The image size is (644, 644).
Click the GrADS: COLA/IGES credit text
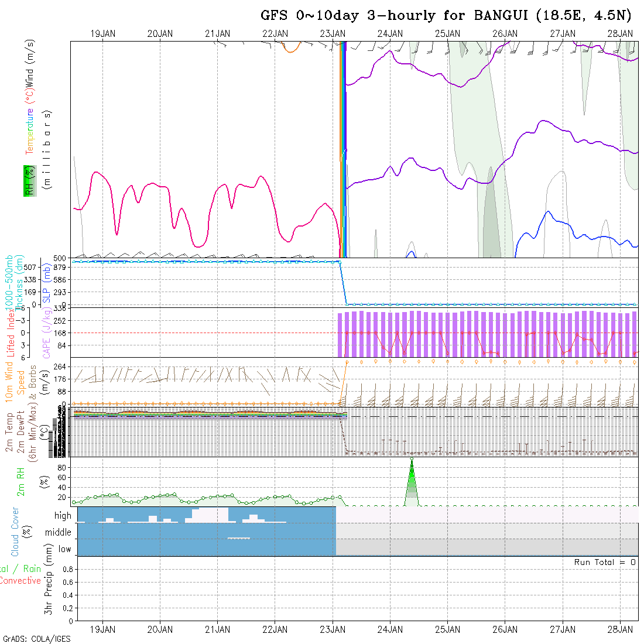point(36,639)
